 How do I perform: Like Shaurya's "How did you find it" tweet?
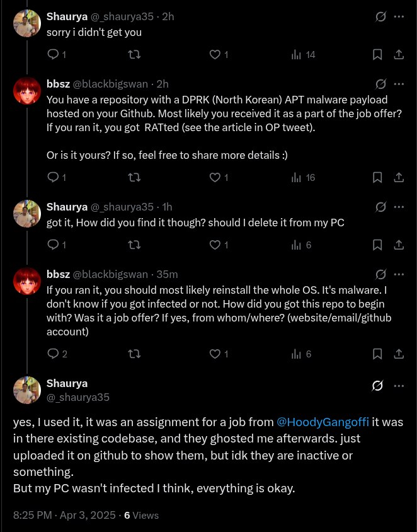215,245
